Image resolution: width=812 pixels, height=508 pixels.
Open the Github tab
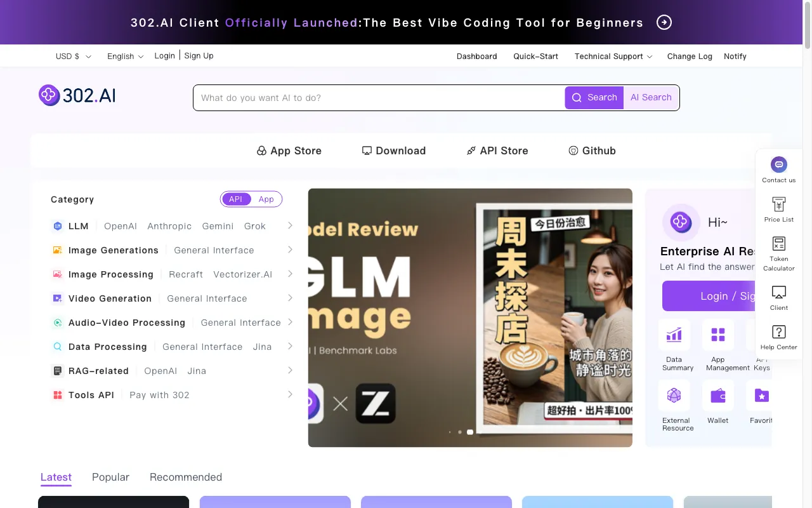592,150
